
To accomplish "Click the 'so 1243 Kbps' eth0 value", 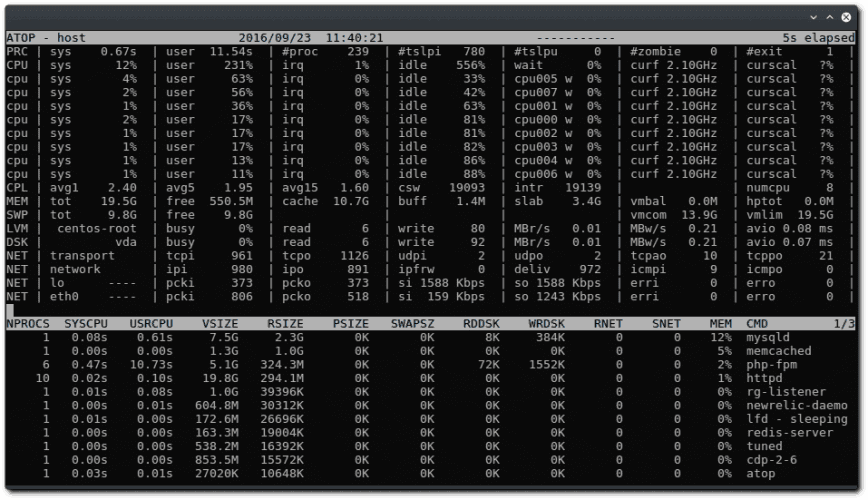I will coord(557,296).
